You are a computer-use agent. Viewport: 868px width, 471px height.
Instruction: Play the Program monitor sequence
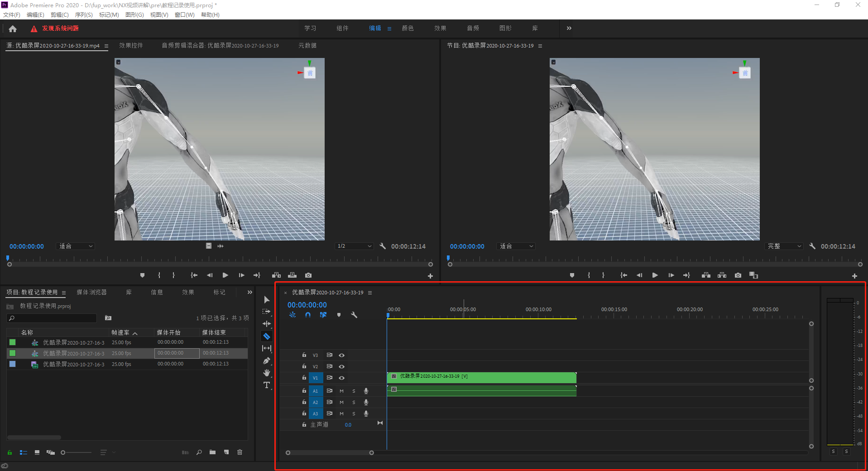click(655, 275)
